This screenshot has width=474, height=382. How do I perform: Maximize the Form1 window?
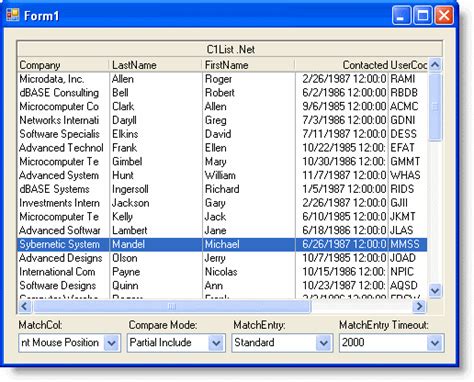423,15
